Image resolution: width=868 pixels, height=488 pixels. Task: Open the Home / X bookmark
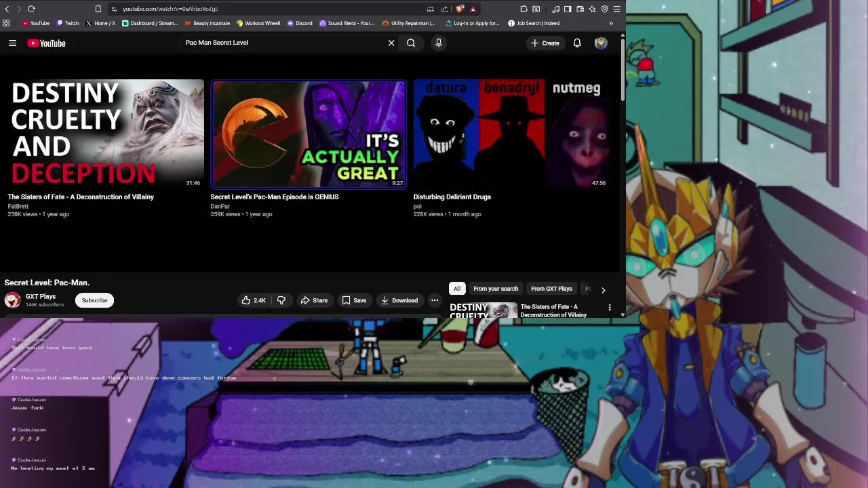pyautogui.click(x=100, y=23)
